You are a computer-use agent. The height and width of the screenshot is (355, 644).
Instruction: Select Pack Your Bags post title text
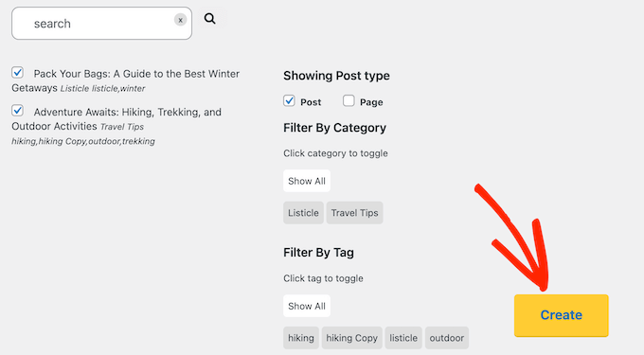pyautogui.click(x=126, y=80)
